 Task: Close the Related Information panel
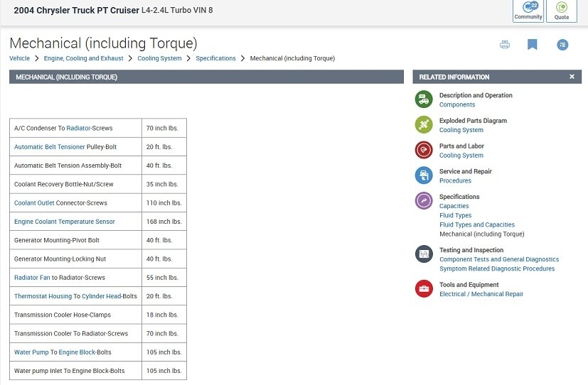(x=572, y=77)
